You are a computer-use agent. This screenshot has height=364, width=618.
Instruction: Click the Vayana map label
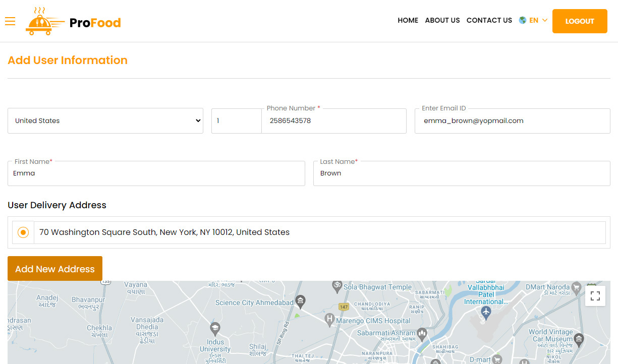(136, 288)
